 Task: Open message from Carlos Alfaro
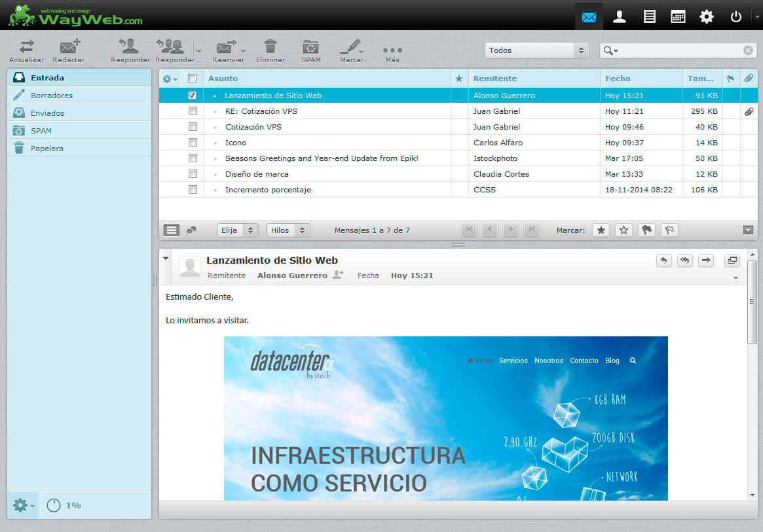click(x=458, y=143)
